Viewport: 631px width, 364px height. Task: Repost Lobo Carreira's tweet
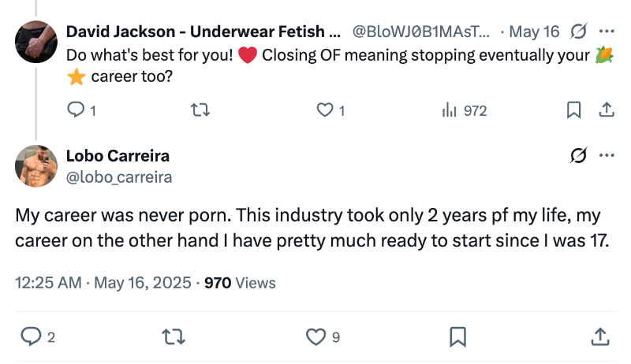pos(172,337)
